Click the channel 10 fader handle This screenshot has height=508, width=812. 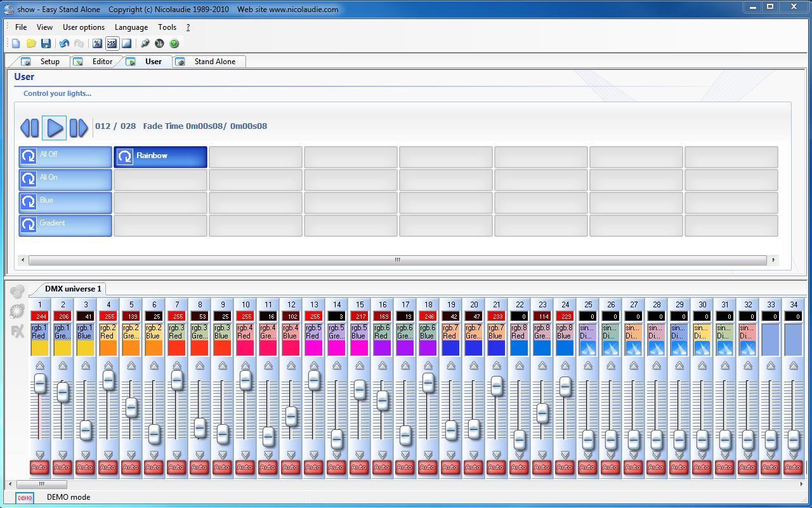(x=246, y=380)
